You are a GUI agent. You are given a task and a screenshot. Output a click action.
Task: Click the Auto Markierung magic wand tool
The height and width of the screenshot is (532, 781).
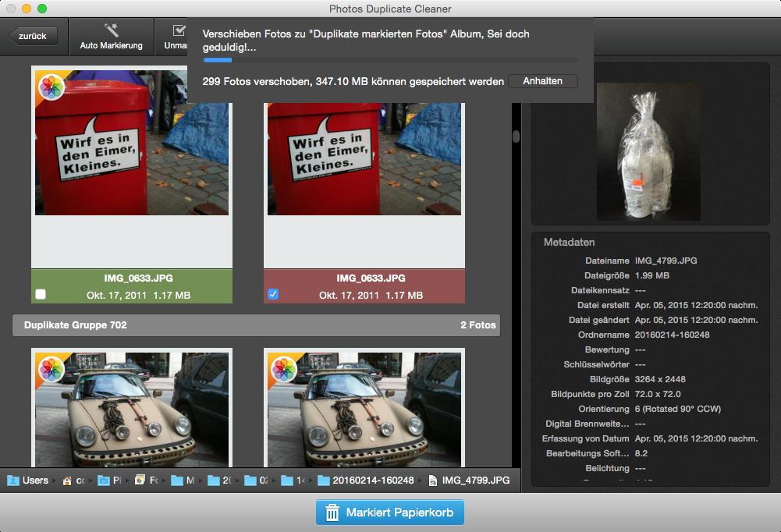point(111,37)
